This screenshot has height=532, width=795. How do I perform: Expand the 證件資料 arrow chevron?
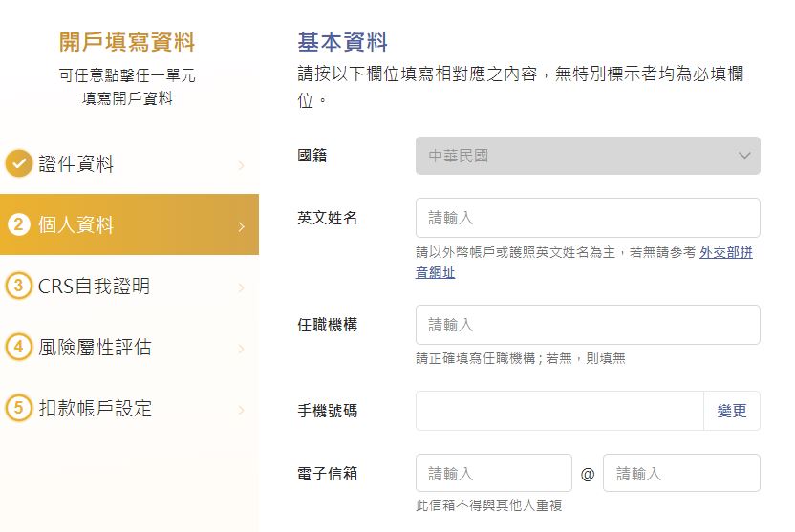point(241,165)
